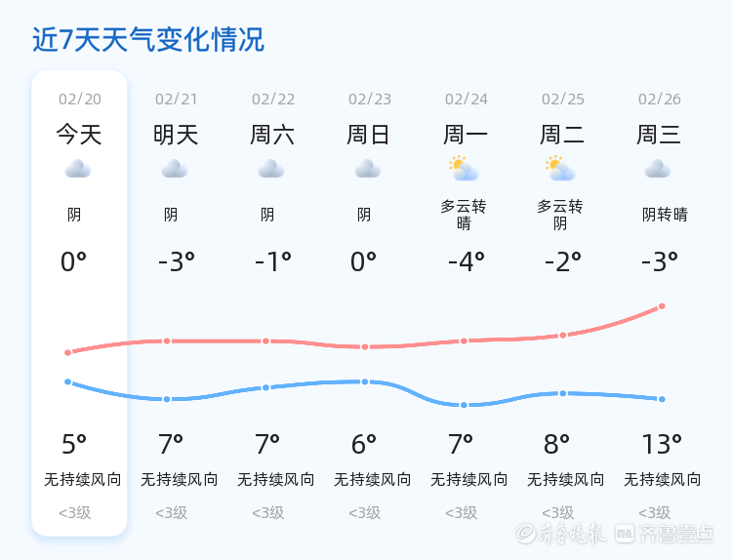Click the 齐鲁壹点 watermark logo
732x560 pixels.
(x=664, y=534)
